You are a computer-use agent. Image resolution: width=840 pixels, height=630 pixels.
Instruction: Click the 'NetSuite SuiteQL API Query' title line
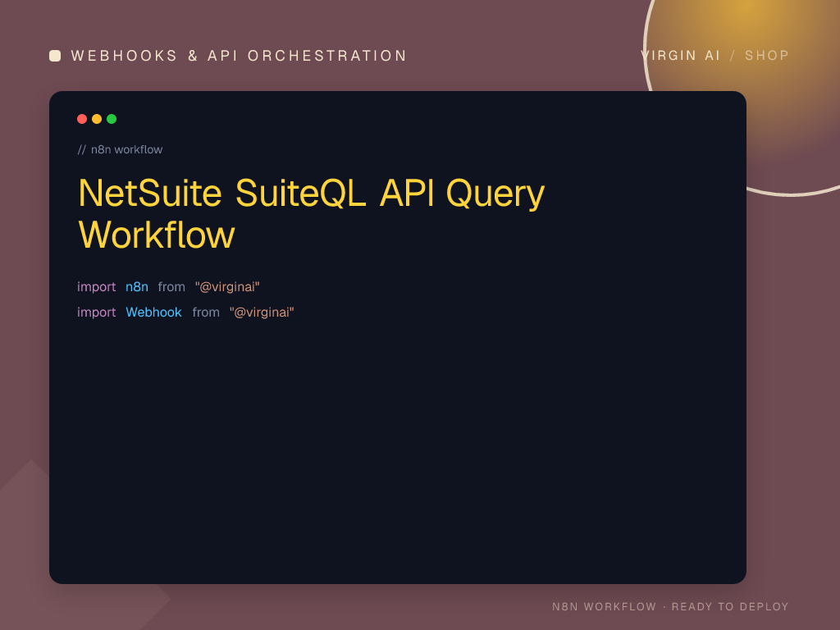tap(311, 193)
